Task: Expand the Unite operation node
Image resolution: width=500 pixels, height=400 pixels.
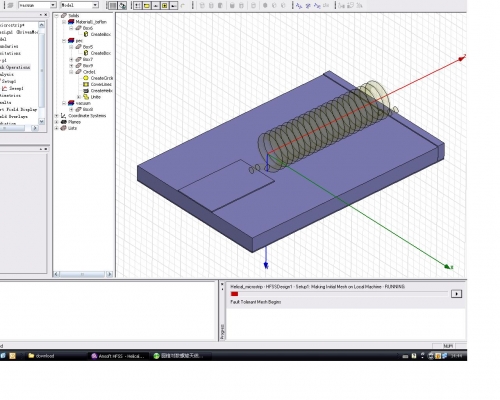Action: (79, 97)
